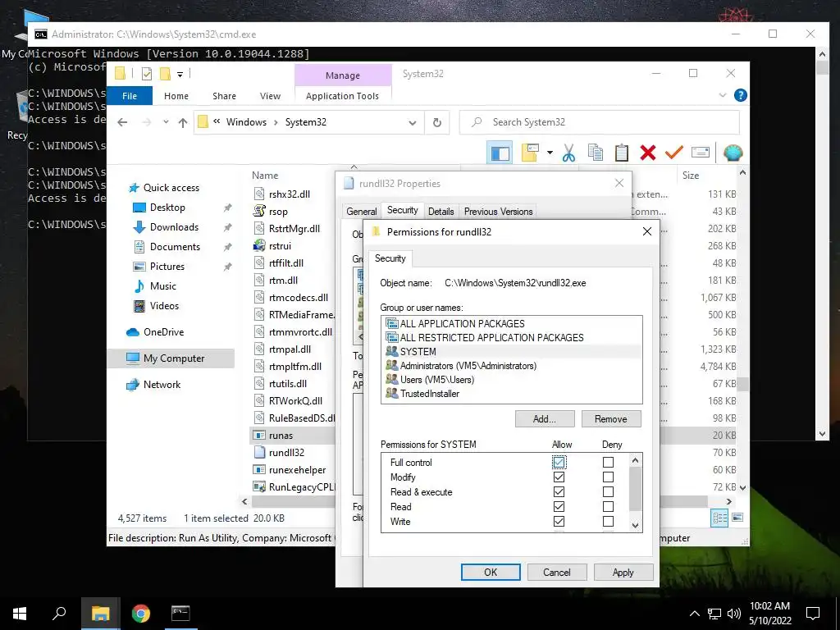Click the volume speaker tray icon
Screen dimensions: 840x630
[x=734, y=614]
